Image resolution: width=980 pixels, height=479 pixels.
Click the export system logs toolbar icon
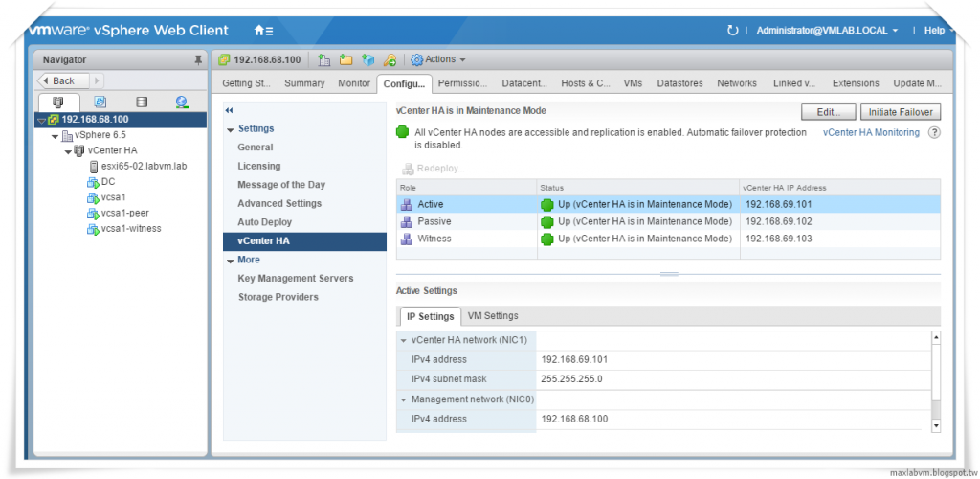(x=368, y=60)
